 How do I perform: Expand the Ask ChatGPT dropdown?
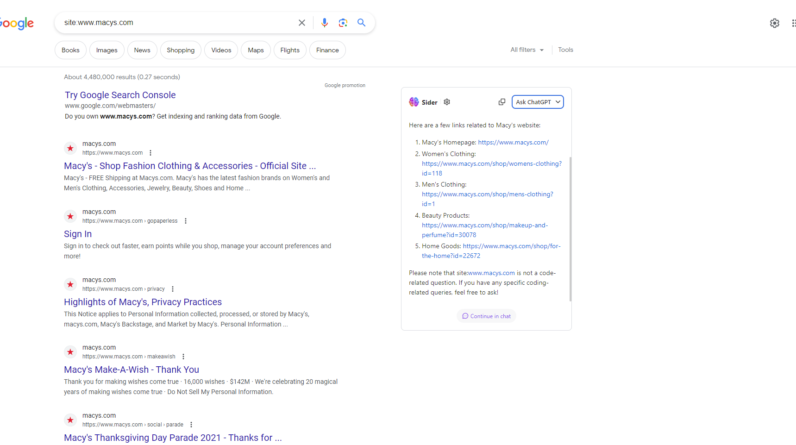coord(538,102)
